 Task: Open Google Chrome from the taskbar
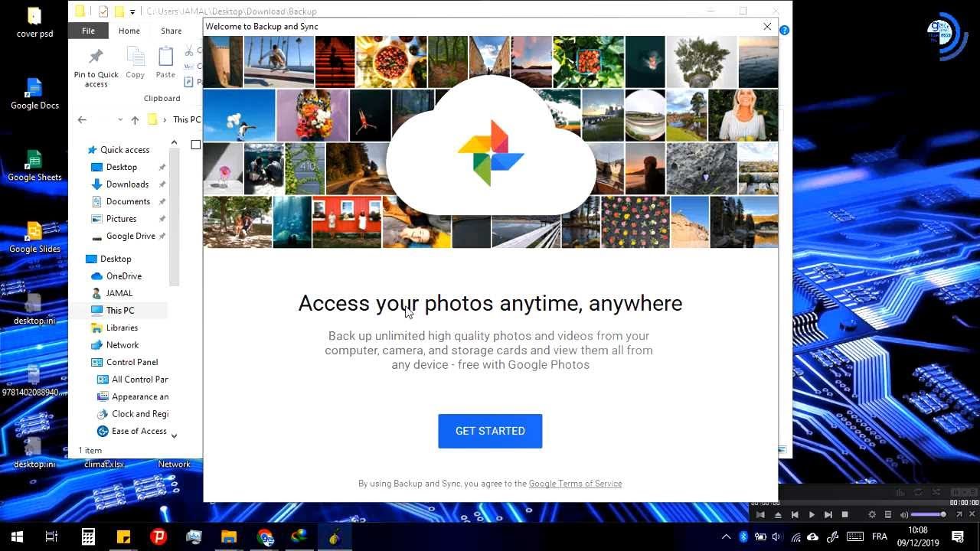click(x=265, y=536)
